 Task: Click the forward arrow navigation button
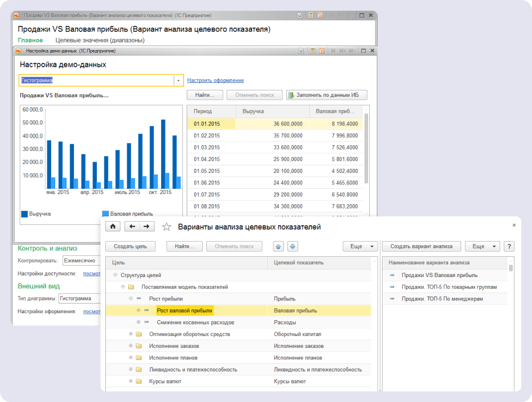point(146,227)
